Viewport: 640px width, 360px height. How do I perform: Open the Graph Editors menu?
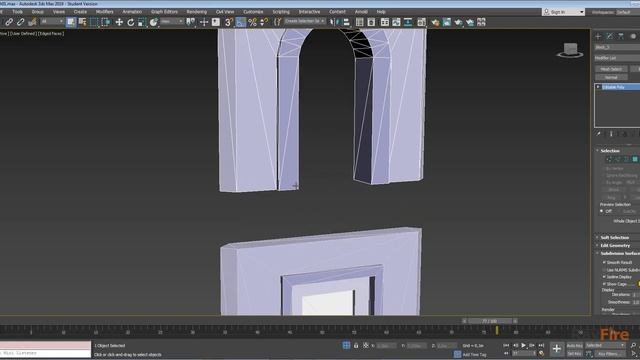pyautogui.click(x=164, y=12)
